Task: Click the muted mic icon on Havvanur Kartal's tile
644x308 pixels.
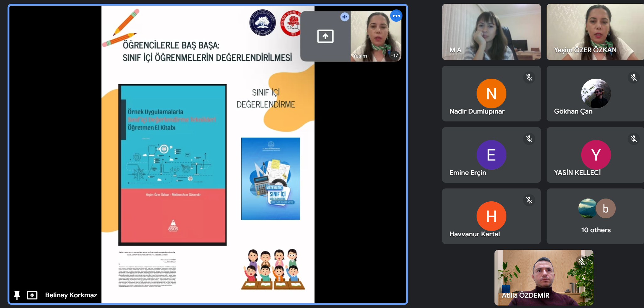Action: (529, 200)
